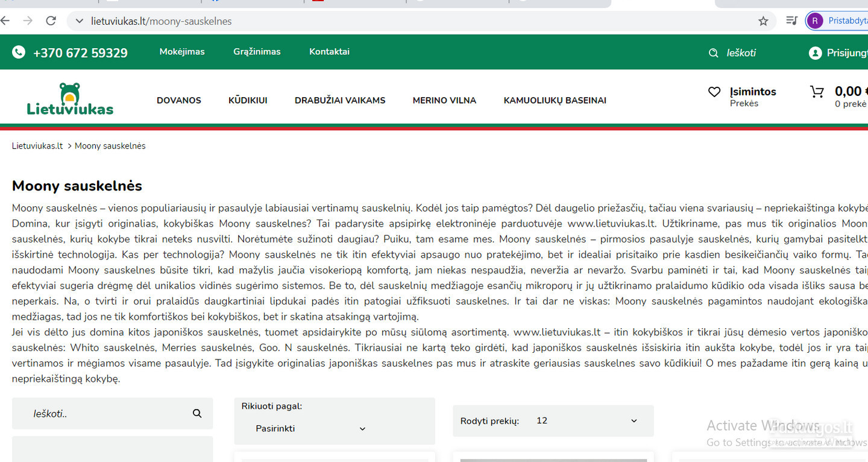868x462 pixels.
Task: Click the Lietuviukas.lt breadcrumb link
Action: 37,146
